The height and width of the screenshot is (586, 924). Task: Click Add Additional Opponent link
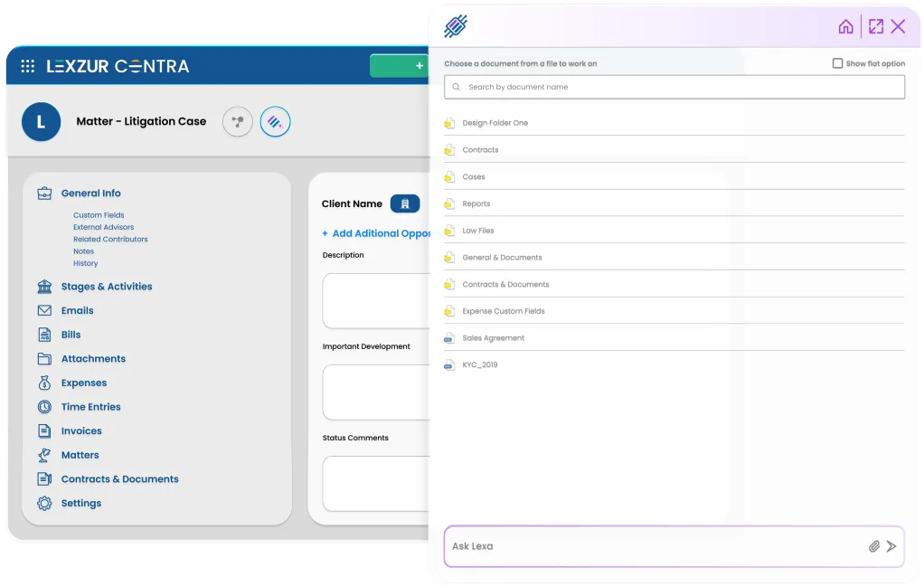pyautogui.click(x=376, y=233)
